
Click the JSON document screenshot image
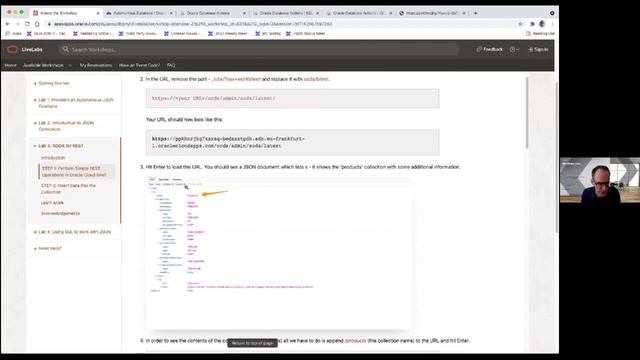click(x=278, y=253)
